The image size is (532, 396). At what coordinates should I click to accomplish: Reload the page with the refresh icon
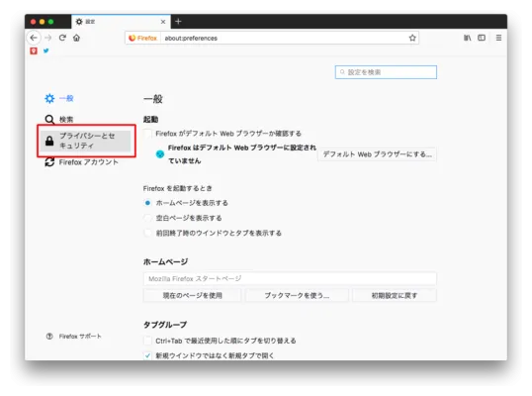click(62, 38)
